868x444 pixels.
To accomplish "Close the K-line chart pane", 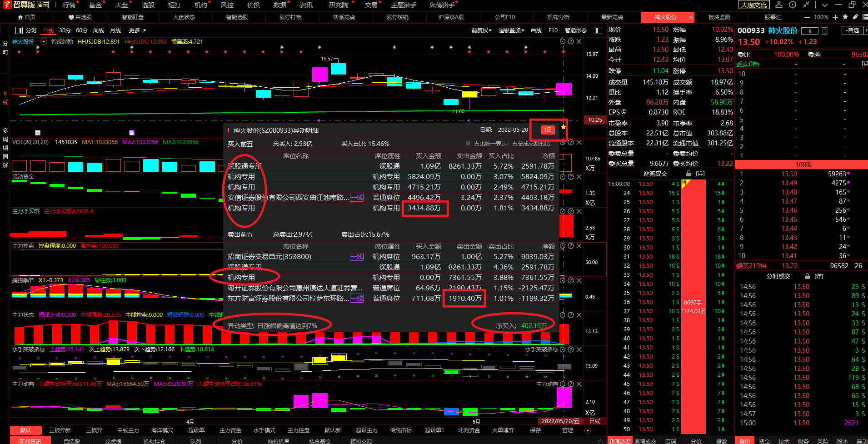I will (579, 41).
